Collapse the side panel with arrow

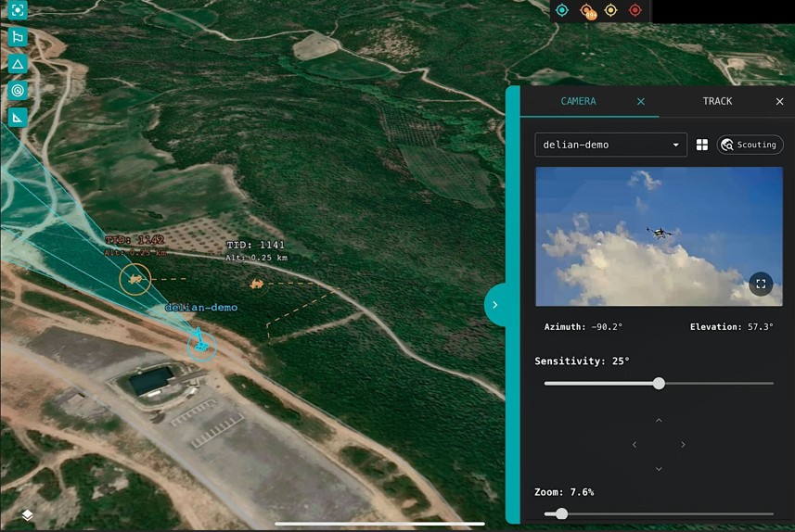[495, 304]
